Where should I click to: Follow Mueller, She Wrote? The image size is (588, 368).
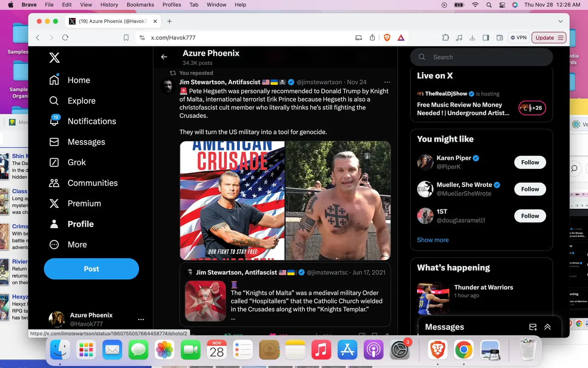click(530, 189)
